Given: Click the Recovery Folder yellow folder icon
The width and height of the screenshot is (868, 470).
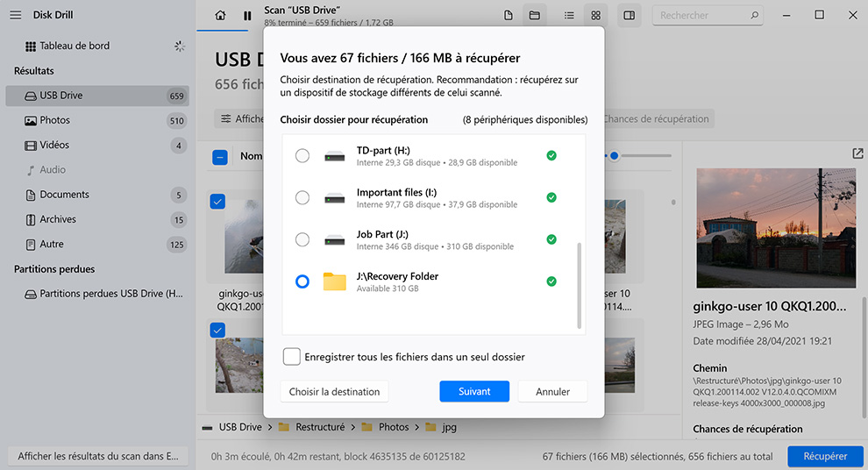Looking at the screenshot, I should click(x=335, y=281).
